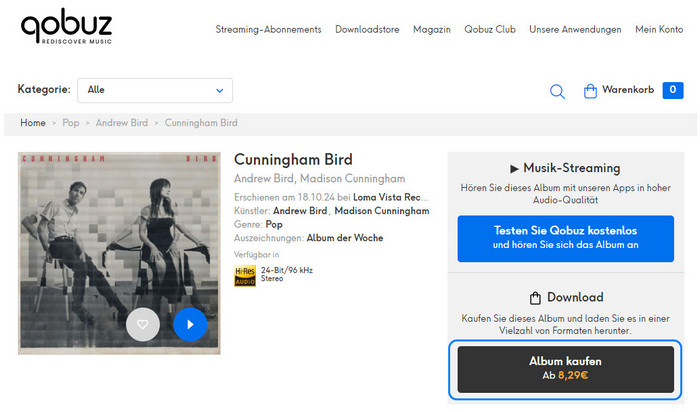This screenshot has height=412, width=700.
Task: Add album to favorites with heart button
Action: pos(143,325)
